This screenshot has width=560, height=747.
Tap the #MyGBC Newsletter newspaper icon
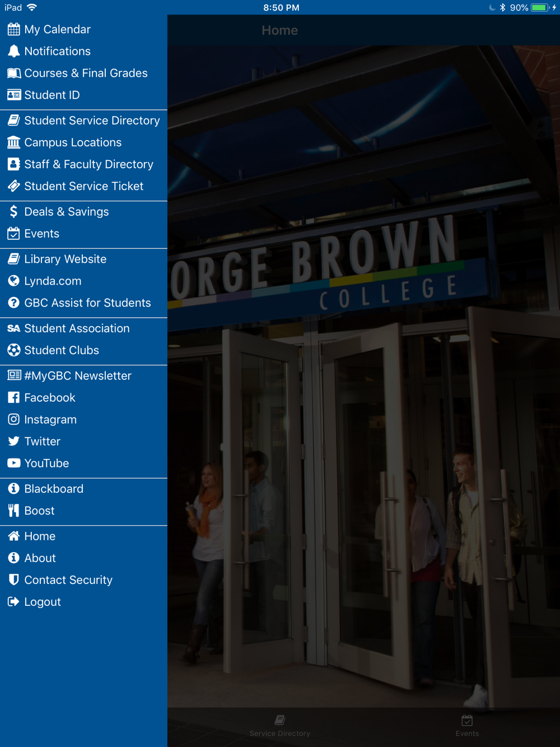pyautogui.click(x=14, y=375)
